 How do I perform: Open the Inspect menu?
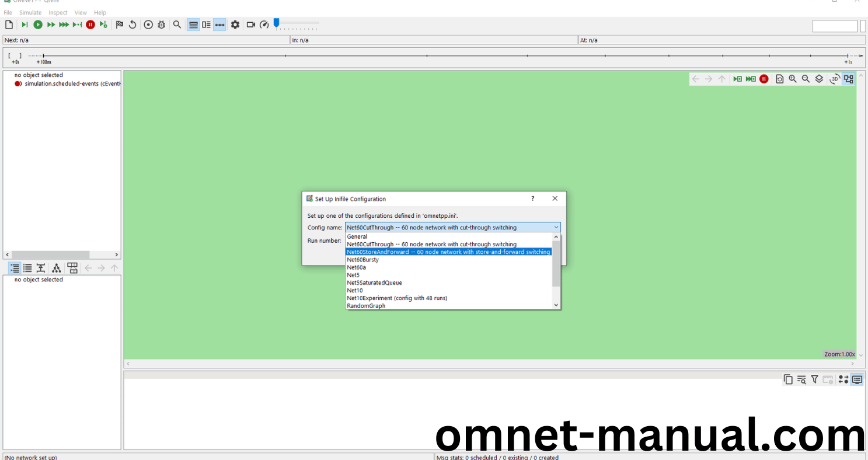(x=58, y=12)
